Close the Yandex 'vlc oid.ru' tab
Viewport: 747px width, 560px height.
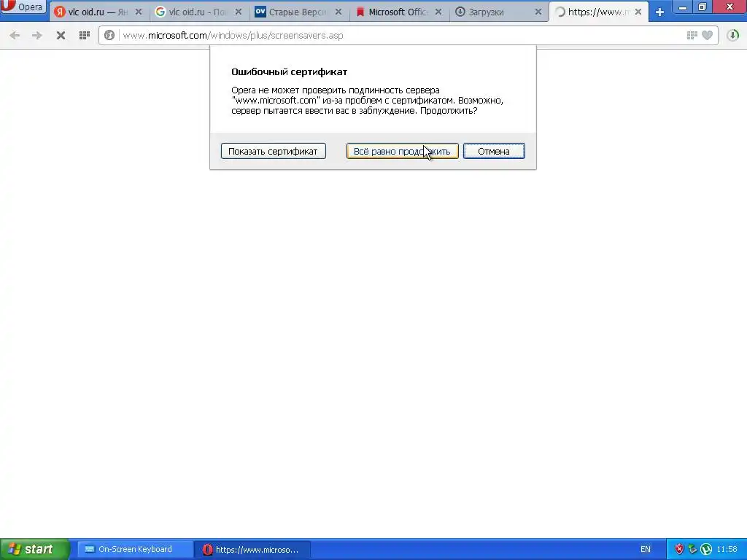pos(139,12)
